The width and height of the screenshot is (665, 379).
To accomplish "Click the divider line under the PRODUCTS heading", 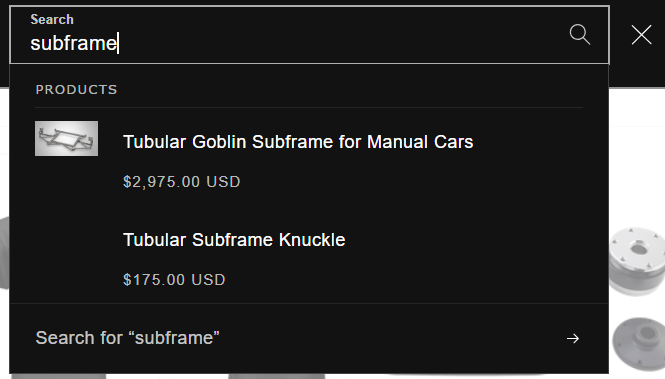I will [x=309, y=108].
